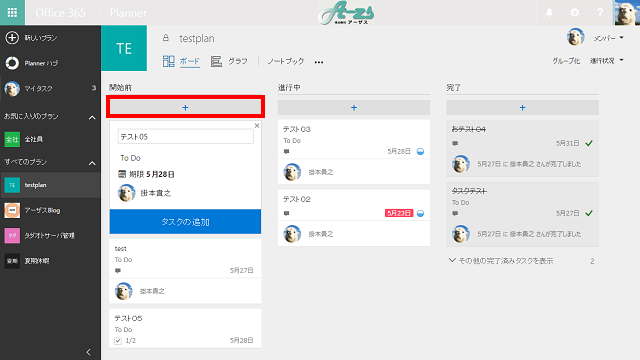Click the in-progress status icon on テスト03
The image size is (640, 360).
[420, 151]
